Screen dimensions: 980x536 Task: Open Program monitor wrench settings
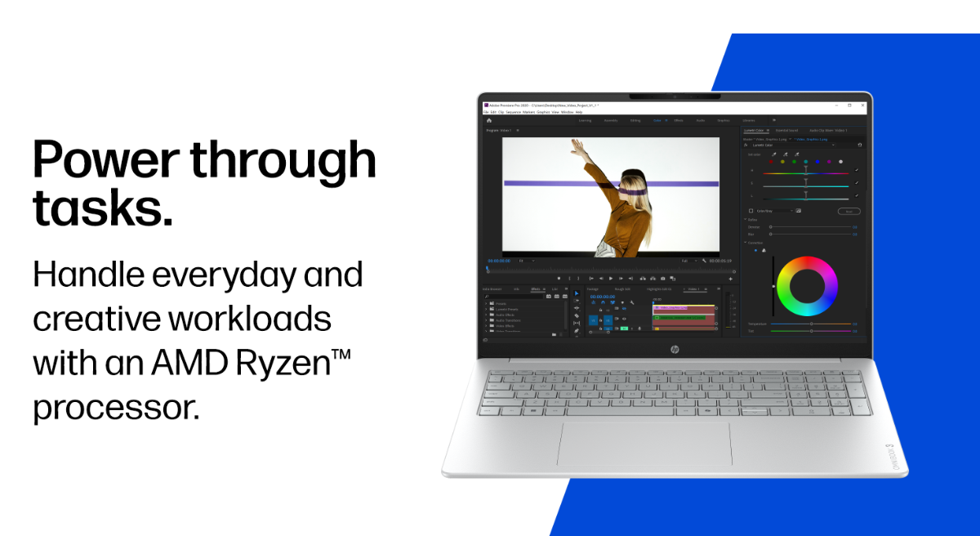705,261
